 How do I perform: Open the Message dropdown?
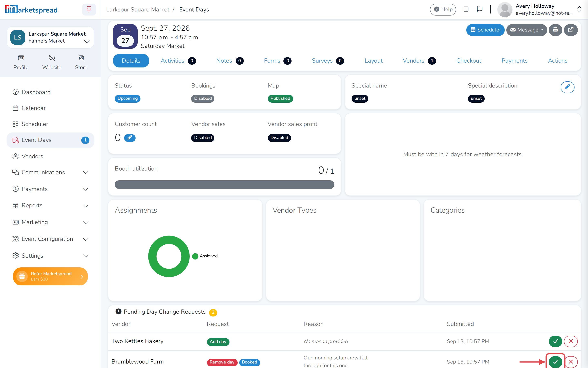click(x=527, y=30)
